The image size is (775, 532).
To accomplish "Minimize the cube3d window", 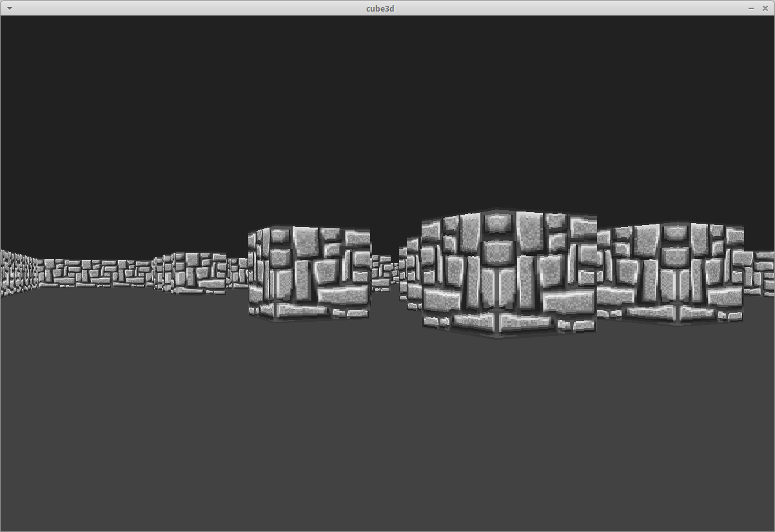I will pos(752,8).
